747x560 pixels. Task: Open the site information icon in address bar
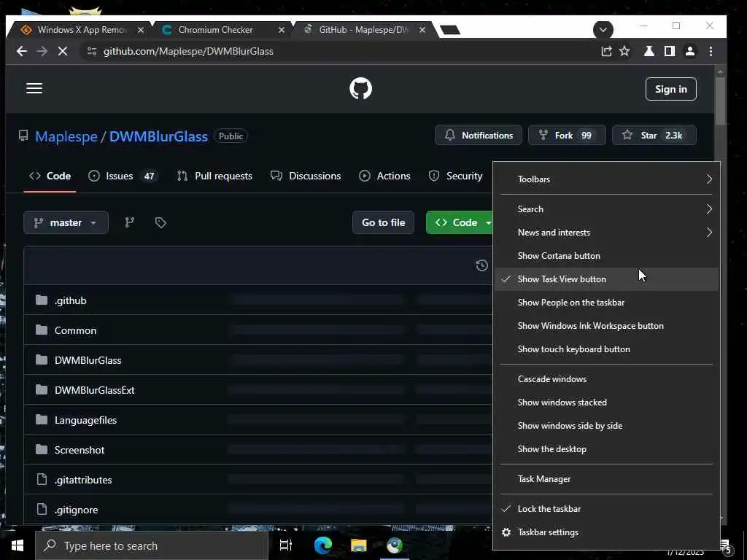point(92,52)
